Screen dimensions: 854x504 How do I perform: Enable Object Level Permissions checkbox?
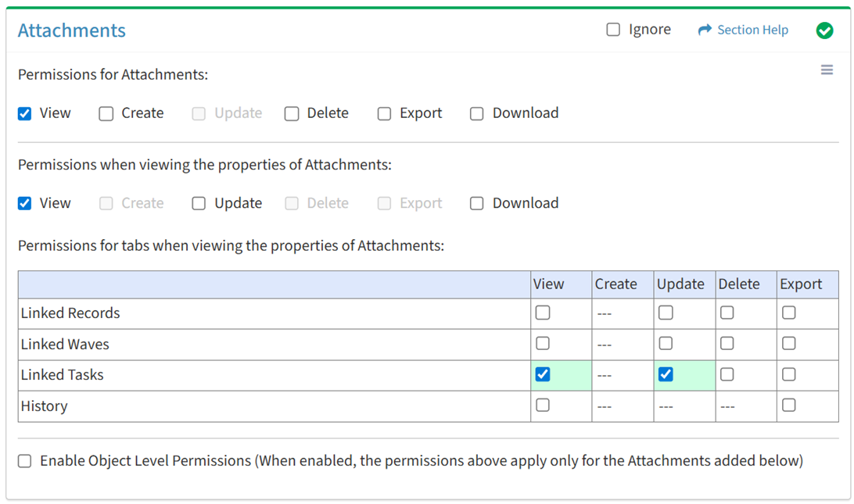tap(24, 461)
